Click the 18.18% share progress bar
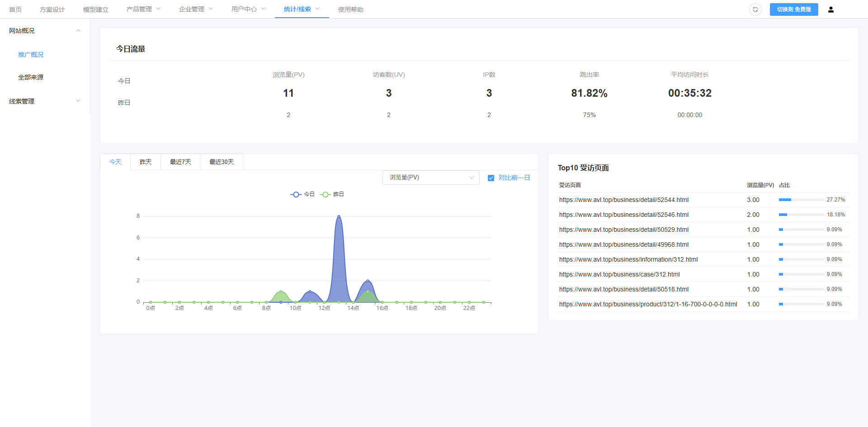 [x=801, y=215]
